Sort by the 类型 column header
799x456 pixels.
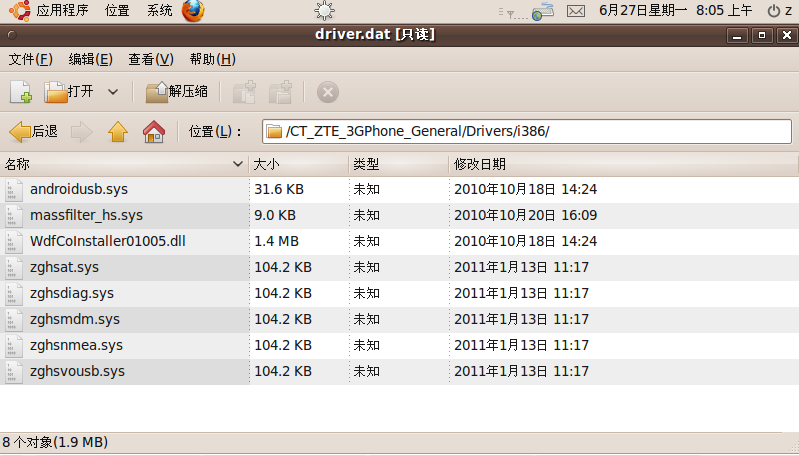pyautogui.click(x=398, y=164)
